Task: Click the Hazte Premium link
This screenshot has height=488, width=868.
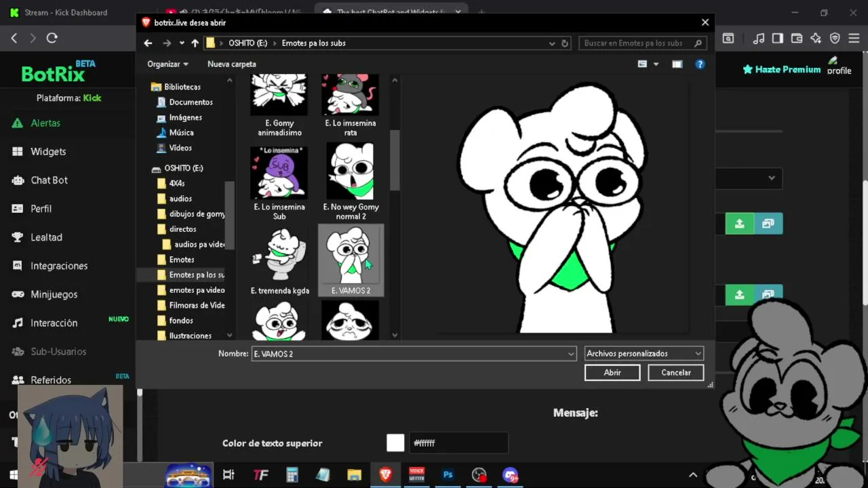Action: click(x=781, y=69)
